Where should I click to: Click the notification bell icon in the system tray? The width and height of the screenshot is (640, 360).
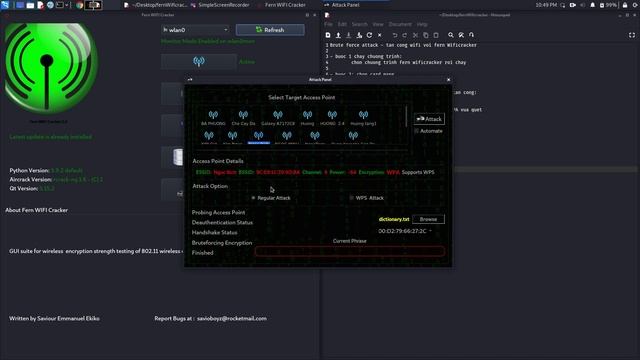coord(593,5)
